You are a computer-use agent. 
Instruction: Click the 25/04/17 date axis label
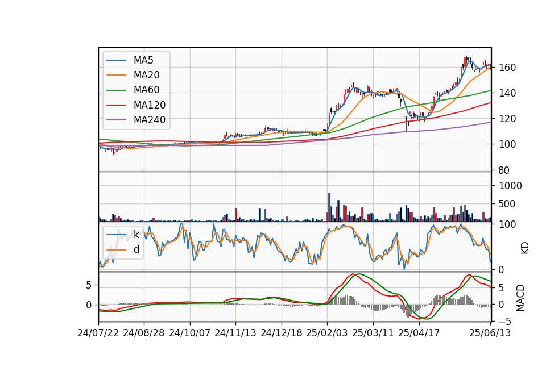point(419,333)
